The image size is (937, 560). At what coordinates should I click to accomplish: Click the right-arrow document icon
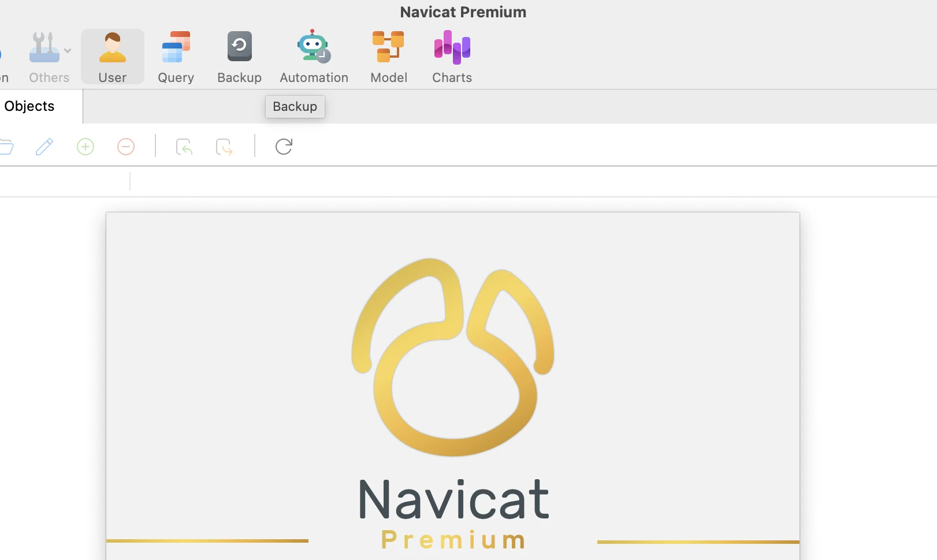pos(224,147)
